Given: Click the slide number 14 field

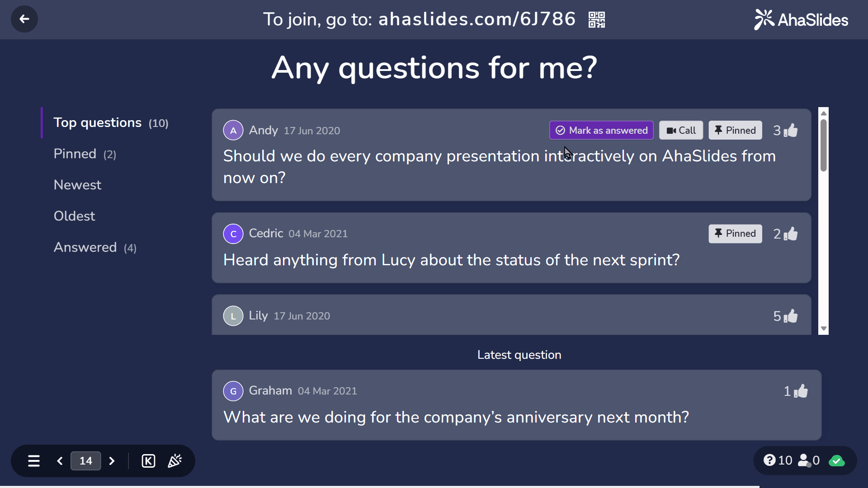Looking at the screenshot, I should coord(85,461).
